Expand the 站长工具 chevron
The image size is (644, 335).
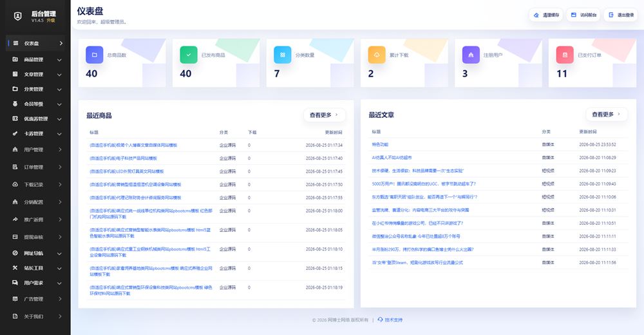tap(59, 269)
